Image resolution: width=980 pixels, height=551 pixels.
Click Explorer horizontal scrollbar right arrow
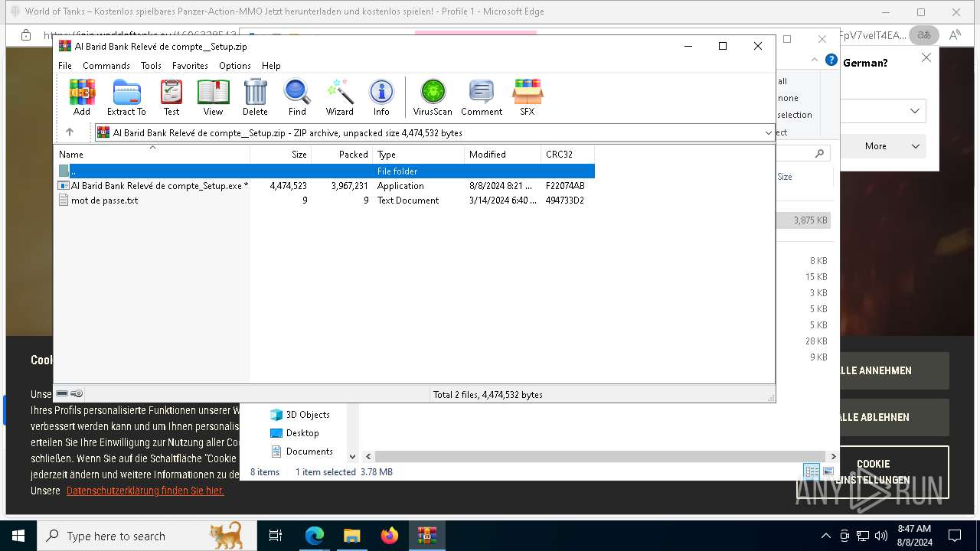[x=833, y=456]
